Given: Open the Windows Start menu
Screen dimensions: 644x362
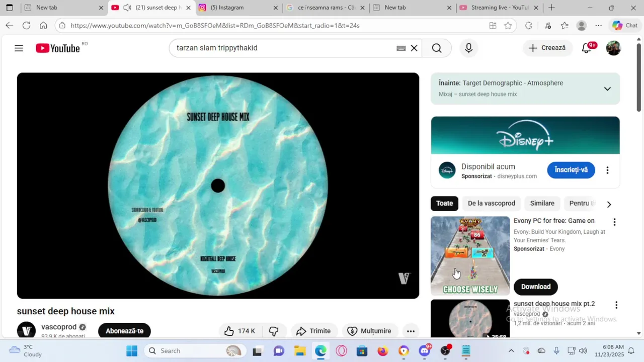Looking at the screenshot, I should [x=132, y=351].
